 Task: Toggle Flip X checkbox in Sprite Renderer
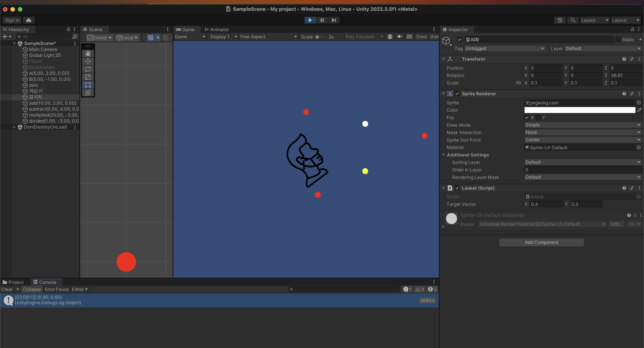[x=527, y=117]
